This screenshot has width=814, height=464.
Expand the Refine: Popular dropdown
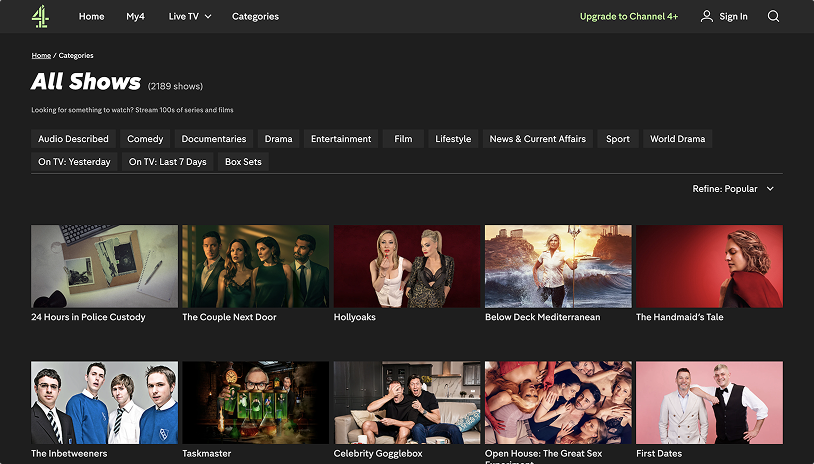[x=733, y=189]
